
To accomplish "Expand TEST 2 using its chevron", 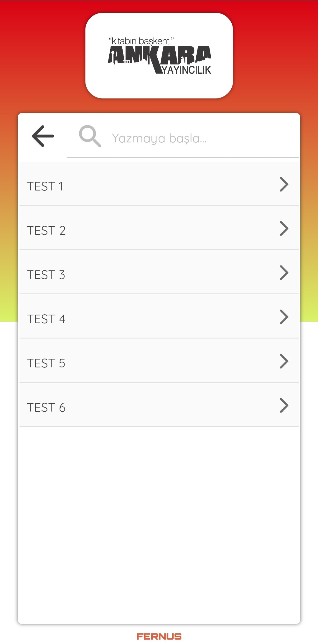I will [x=284, y=229].
